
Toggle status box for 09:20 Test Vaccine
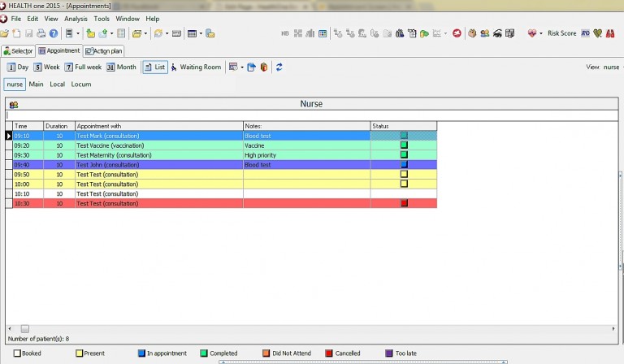tap(404, 145)
